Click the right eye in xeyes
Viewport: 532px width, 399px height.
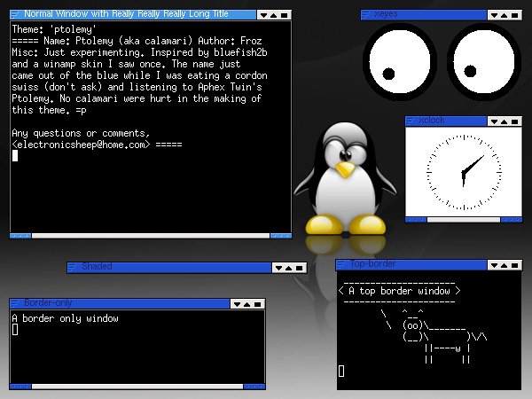click(x=484, y=61)
